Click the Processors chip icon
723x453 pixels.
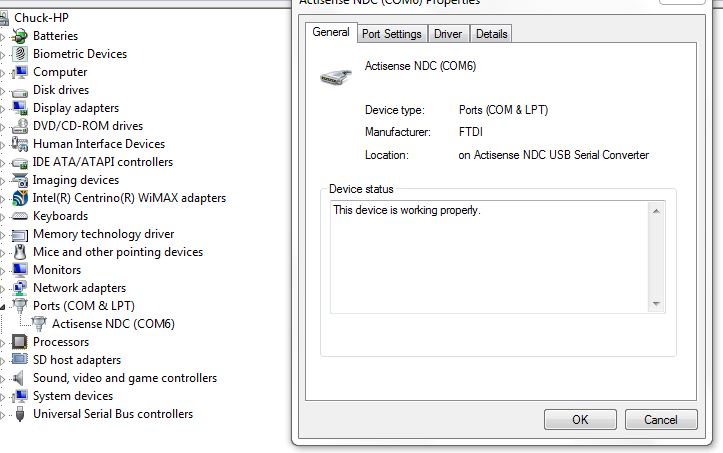(19, 342)
